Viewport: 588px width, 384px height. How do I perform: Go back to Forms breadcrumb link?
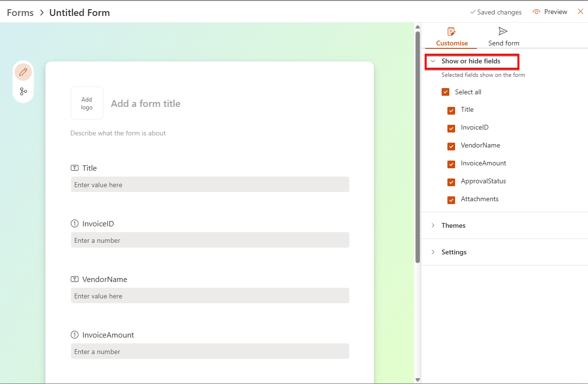click(x=20, y=13)
